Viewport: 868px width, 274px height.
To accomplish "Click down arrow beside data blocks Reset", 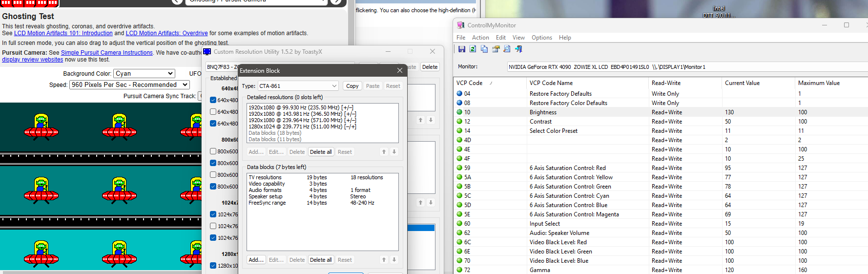I will pos(394,260).
